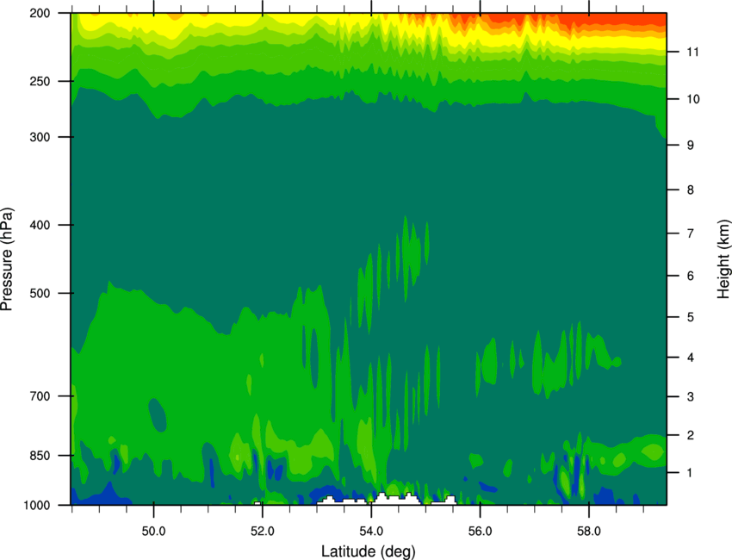Click the 500 pressure tick label
The image size is (732, 560).
40,293
